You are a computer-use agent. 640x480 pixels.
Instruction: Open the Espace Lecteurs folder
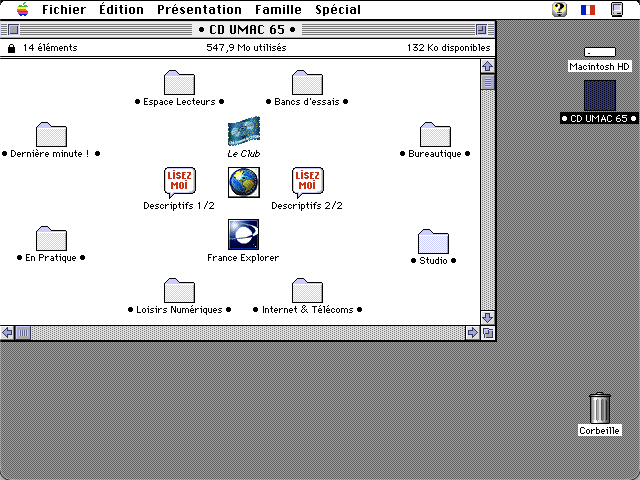(179, 83)
